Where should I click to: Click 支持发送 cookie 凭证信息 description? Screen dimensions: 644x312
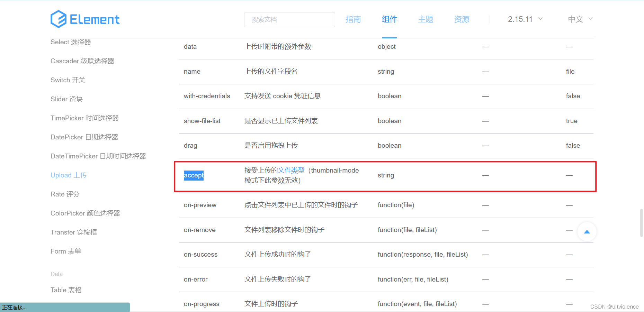pos(283,96)
